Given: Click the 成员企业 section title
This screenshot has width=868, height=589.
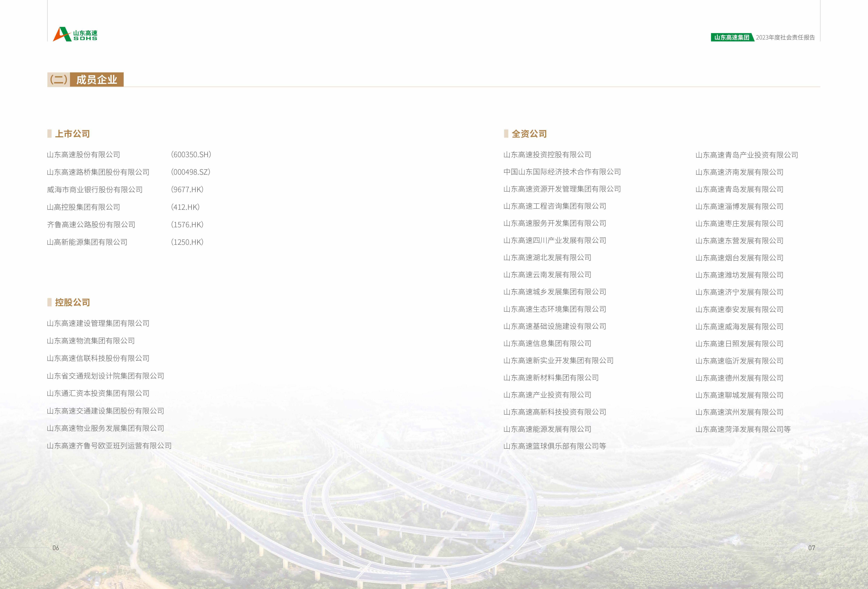Looking at the screenshot, I should 97,80.
